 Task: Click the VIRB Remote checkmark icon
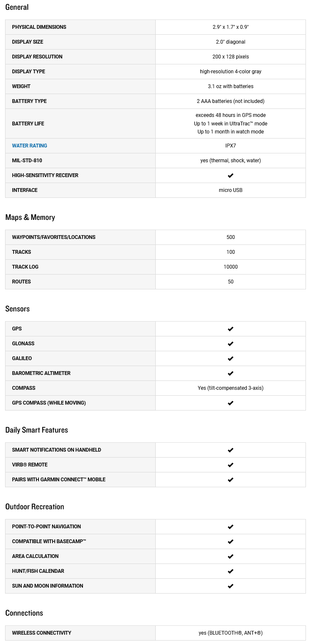(x=231, y=465)
